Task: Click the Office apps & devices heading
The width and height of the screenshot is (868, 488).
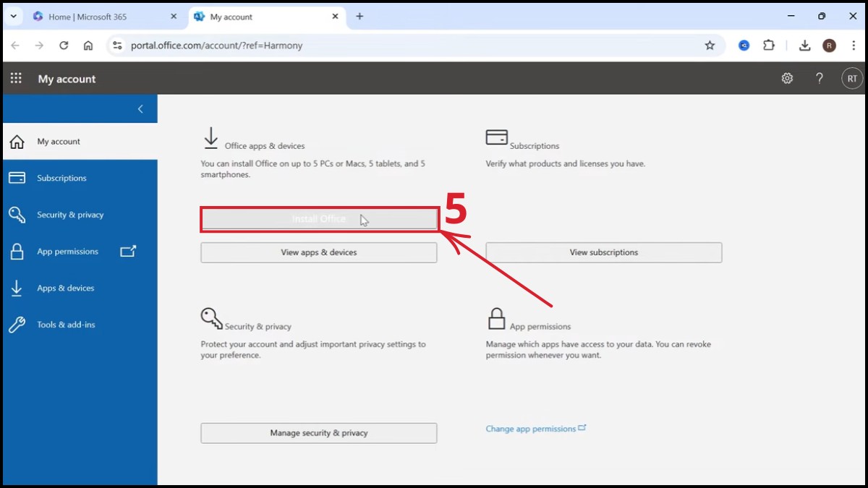Action: [265, 146]
